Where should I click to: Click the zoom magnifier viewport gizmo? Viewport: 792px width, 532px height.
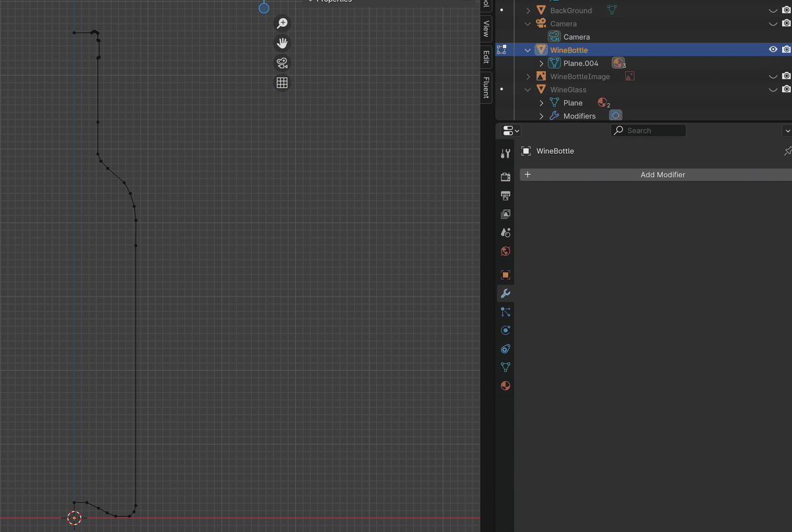tap(282, 24)
